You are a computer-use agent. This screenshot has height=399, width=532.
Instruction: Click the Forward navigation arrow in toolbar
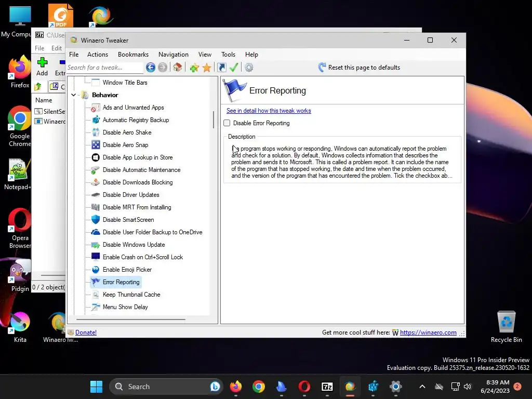click(x=163, y=68)
